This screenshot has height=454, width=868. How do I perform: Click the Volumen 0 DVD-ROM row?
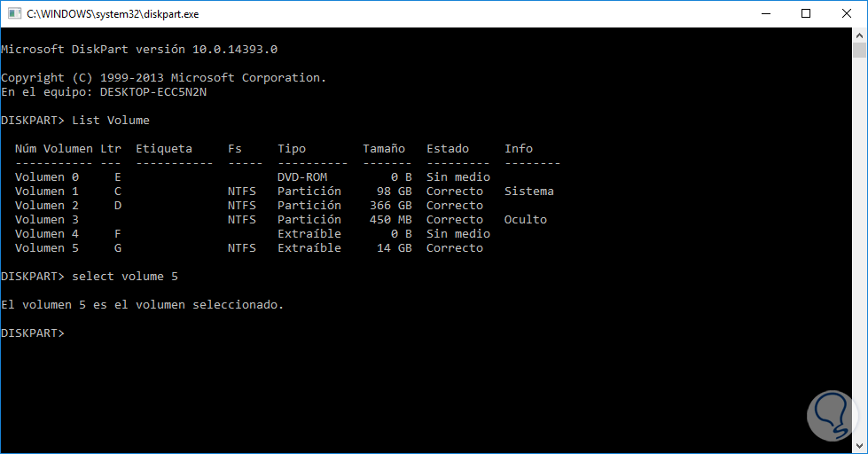pyautogui.click(x=248, y=177)
